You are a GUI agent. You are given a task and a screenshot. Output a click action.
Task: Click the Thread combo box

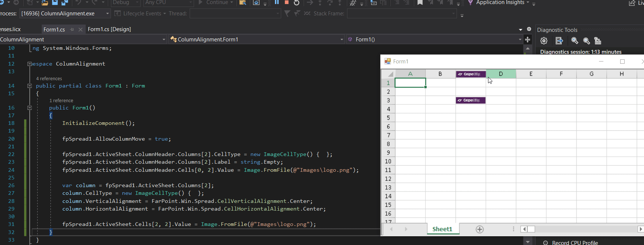coord(235,14)
